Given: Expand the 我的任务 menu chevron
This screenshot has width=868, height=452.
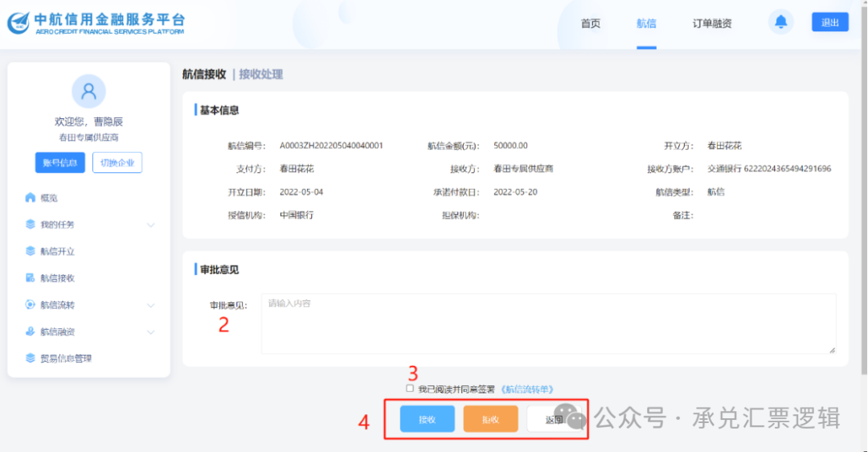Looking at the screenshot, I should (150, 225).
